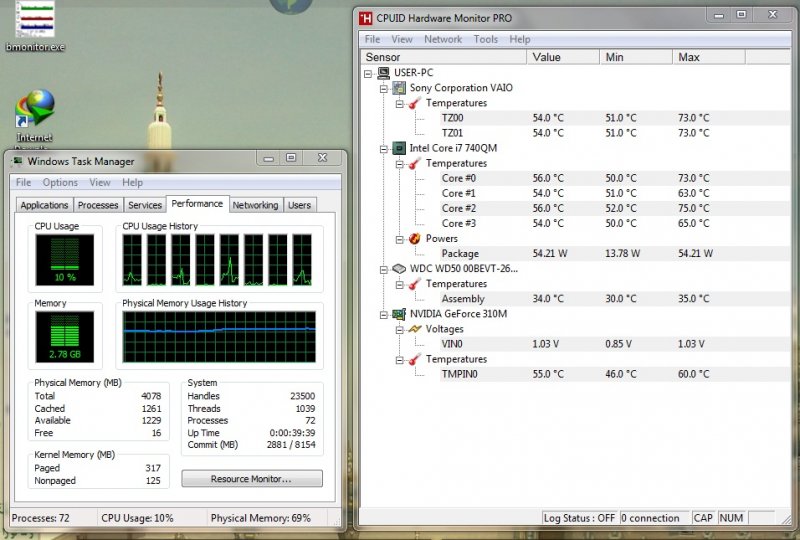This screenshot has height=540, width=800.
Task: Click the Voltages lightning icon
Action: (415, 329)
